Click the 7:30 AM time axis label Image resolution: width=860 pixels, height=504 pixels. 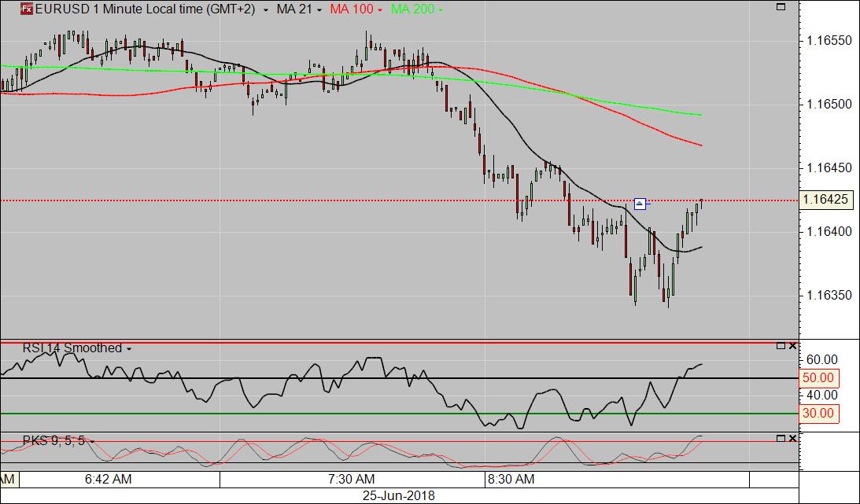tap(351, 479)
